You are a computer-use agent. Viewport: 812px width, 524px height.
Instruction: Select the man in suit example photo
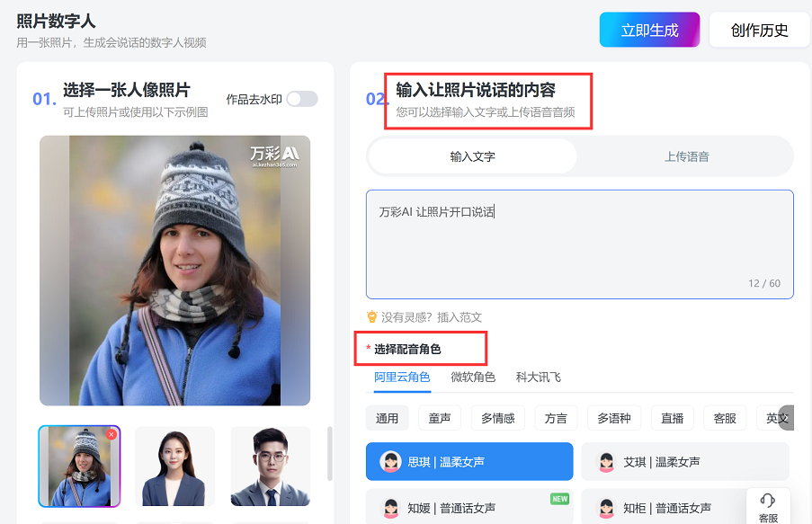click(x=270, y=466)
